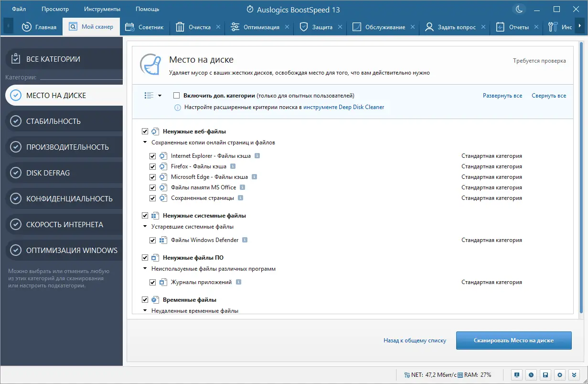This screenshot has height=384, width=588.
Task: Click the double-chevron icon in status bar
Action: pos(575,374)
